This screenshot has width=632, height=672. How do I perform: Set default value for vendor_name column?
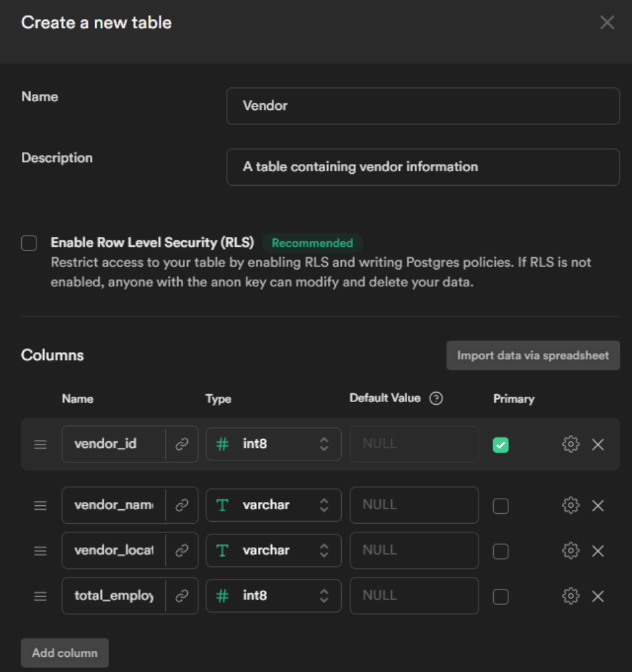[x=414, y=505]
